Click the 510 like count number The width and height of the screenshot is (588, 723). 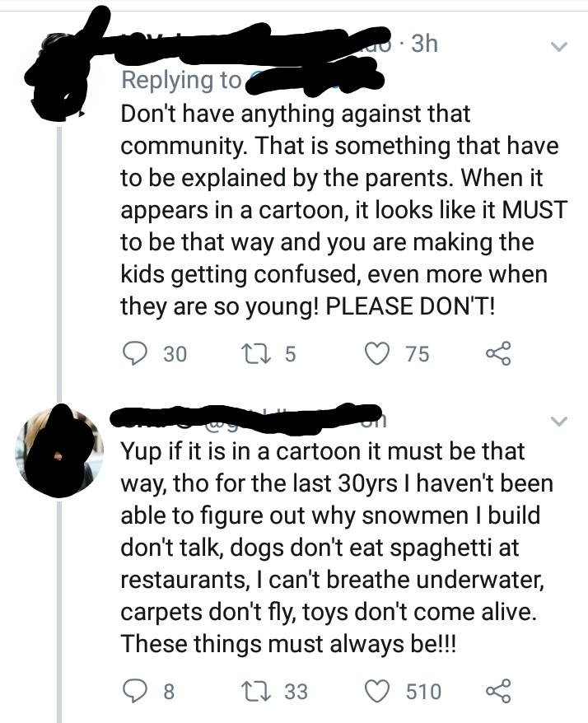click(422, 691)
